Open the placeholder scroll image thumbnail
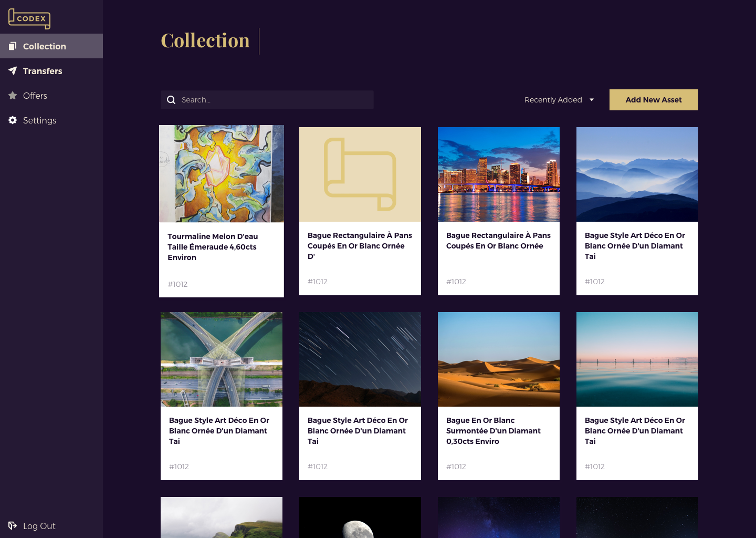The height and width of the screenshot is (538, 756). 360,174
